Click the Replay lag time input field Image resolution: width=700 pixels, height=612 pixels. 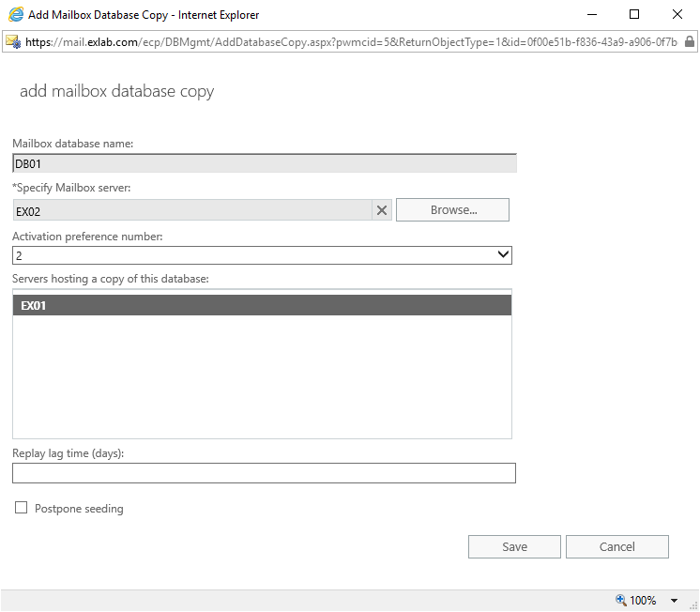coord(264,473)
